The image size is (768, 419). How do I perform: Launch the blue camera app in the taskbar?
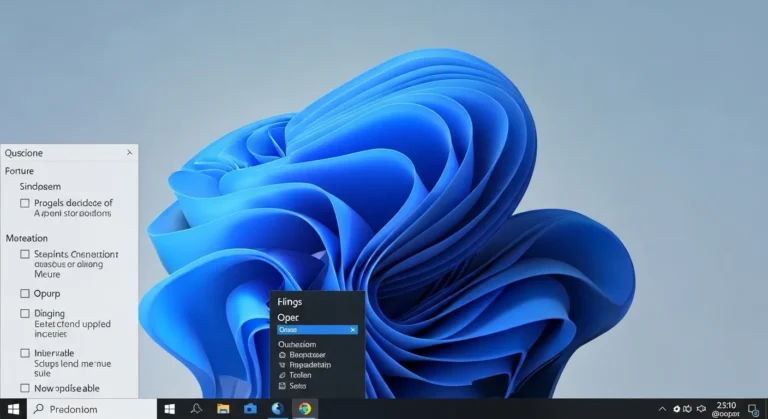tap(250, 409)
